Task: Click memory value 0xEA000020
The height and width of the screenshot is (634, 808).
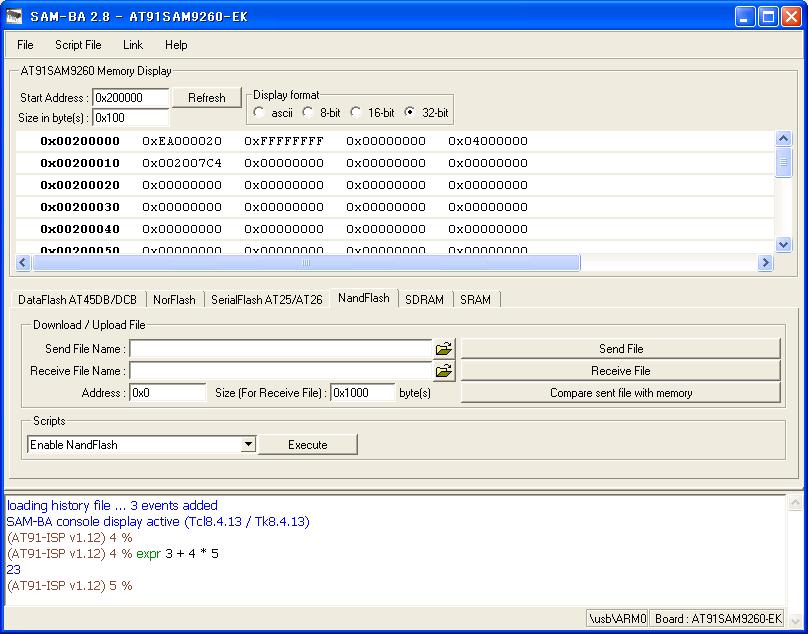Action: coord(182,141)
